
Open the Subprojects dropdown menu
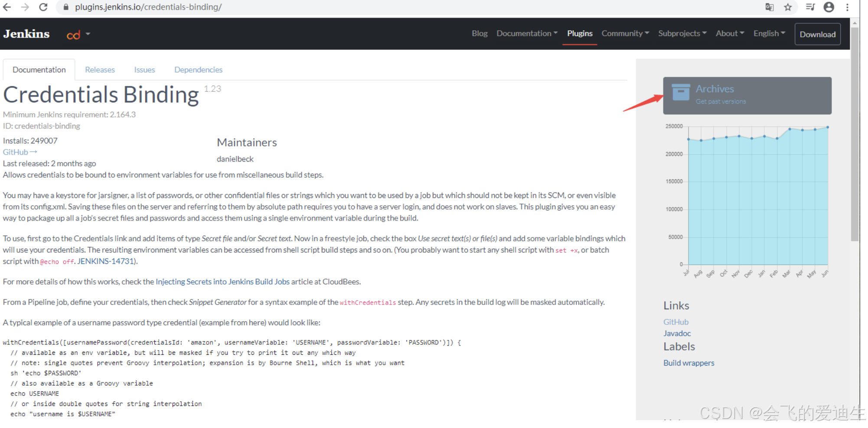click(x=682, y=33)
